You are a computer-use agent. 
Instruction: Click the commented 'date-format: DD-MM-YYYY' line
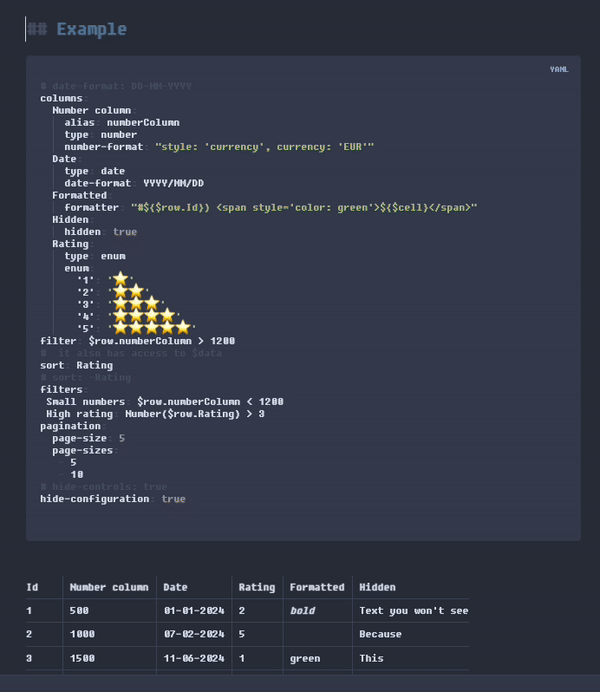pyautogui.click(x=116, y=86)
